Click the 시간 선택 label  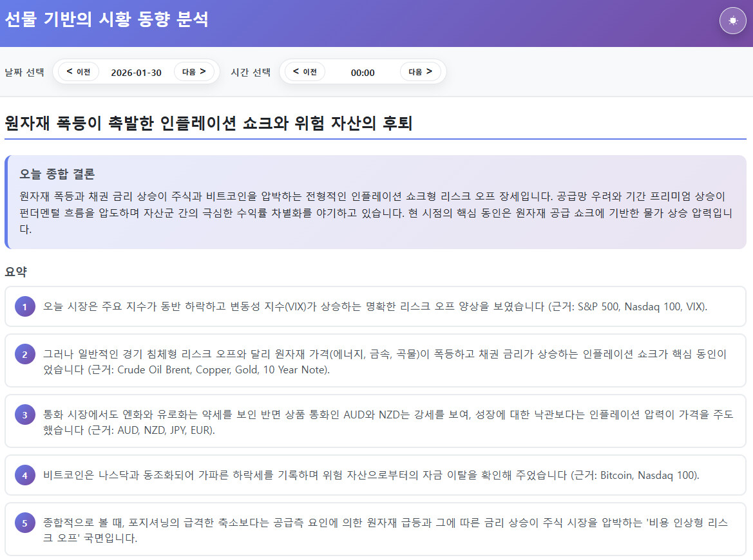coord(251,72)
